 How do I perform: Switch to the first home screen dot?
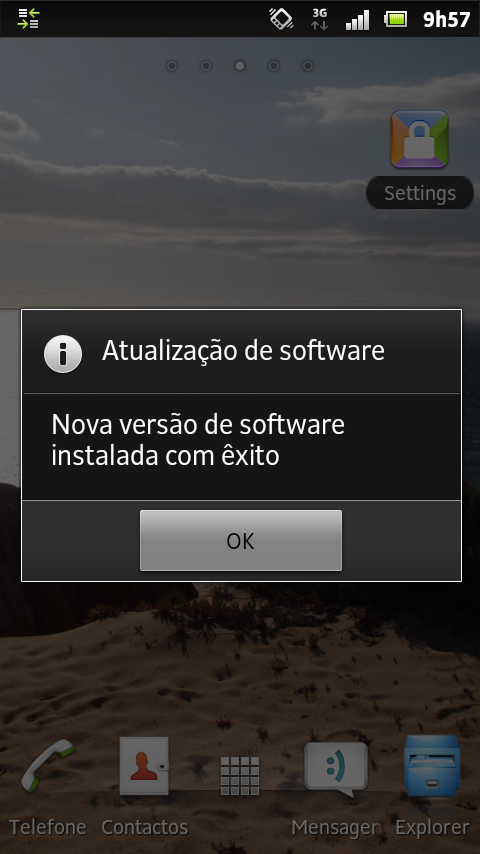click(x=172, y=66)
